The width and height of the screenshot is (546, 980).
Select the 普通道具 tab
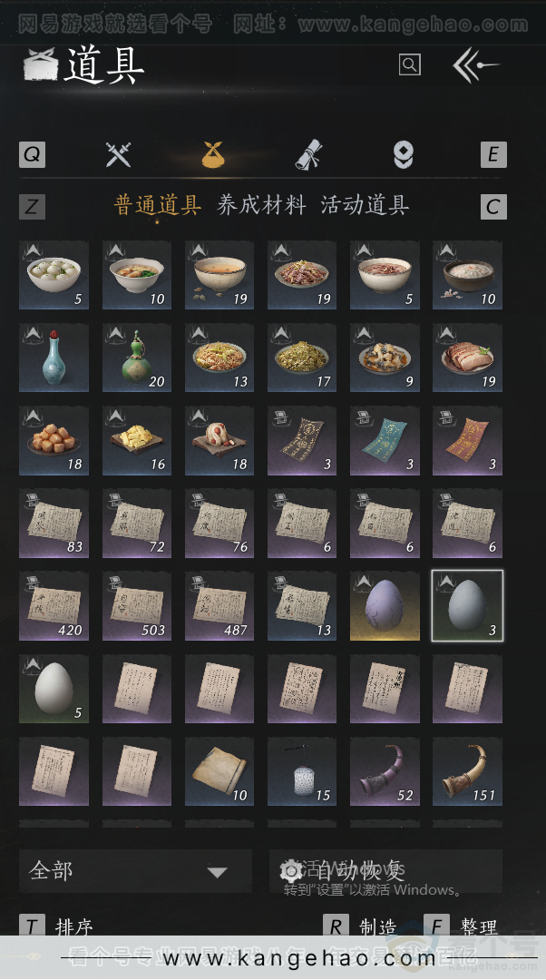(x=158, y=205)
